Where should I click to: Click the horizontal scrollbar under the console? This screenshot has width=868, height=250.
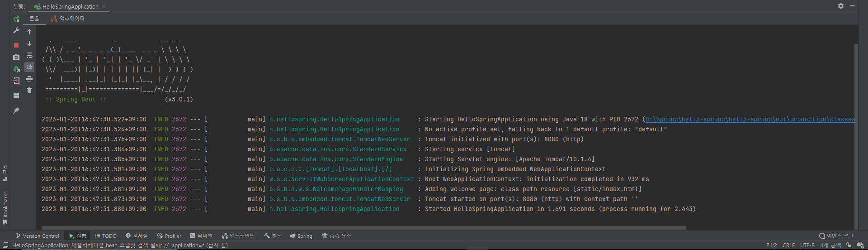(364, 228)
